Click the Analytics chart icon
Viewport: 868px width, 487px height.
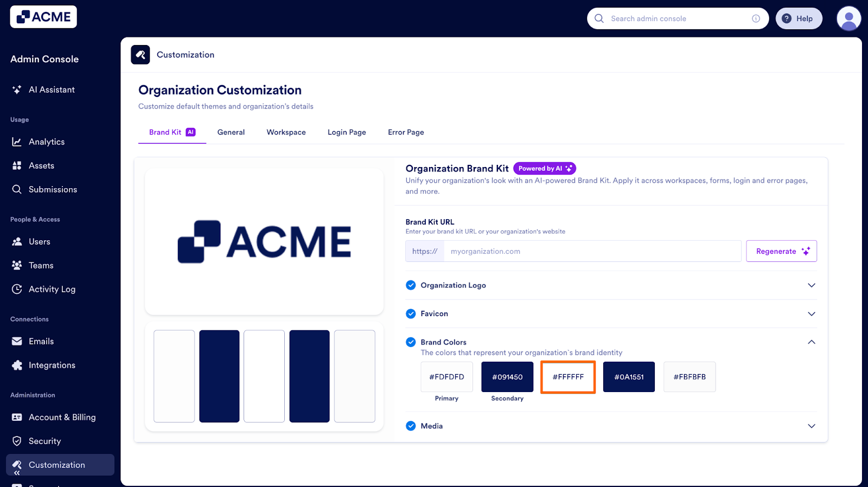17,142
